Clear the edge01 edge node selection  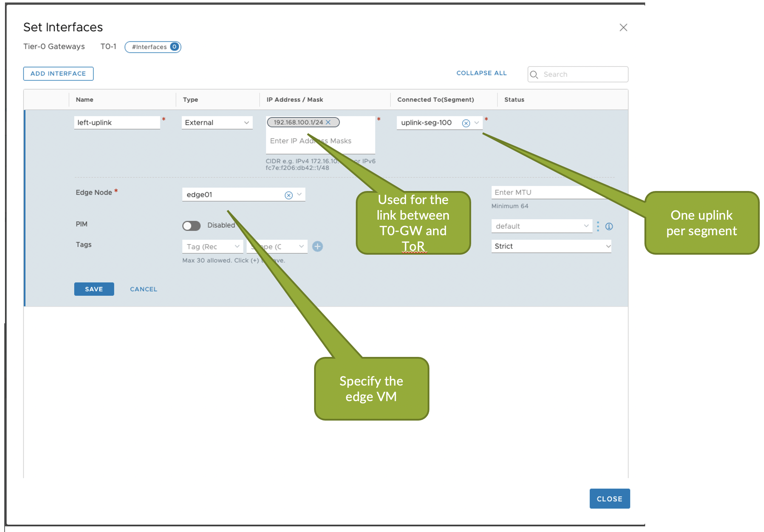289,195
